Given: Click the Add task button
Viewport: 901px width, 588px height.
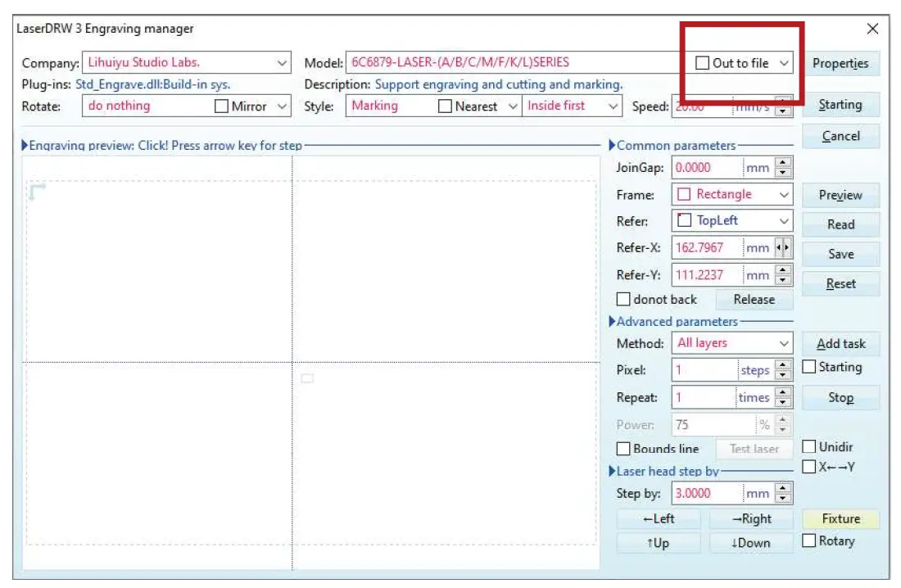Looking at the screenshot, I should click(840, 344).
